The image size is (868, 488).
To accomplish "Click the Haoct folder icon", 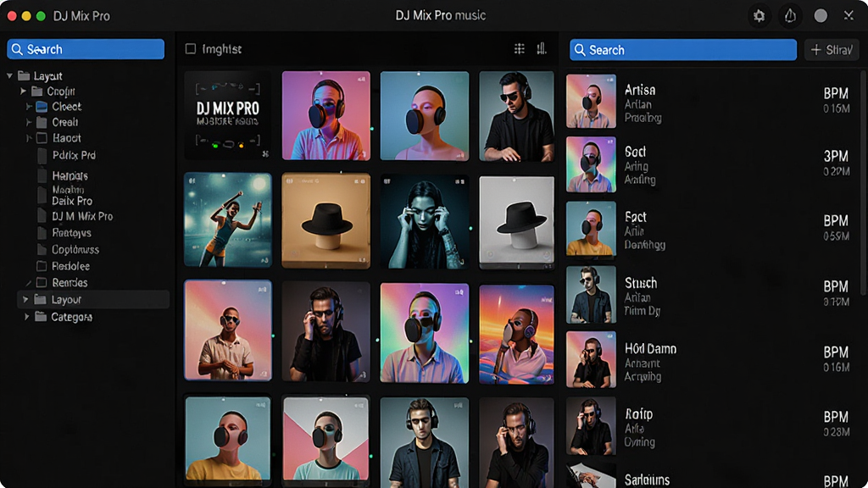I will click(x=42, y=138).
